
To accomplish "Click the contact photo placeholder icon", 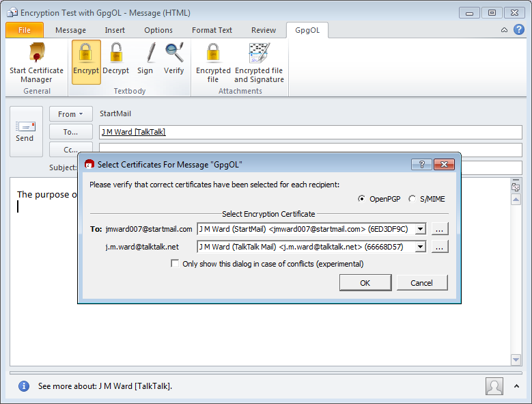I will 494,386.
